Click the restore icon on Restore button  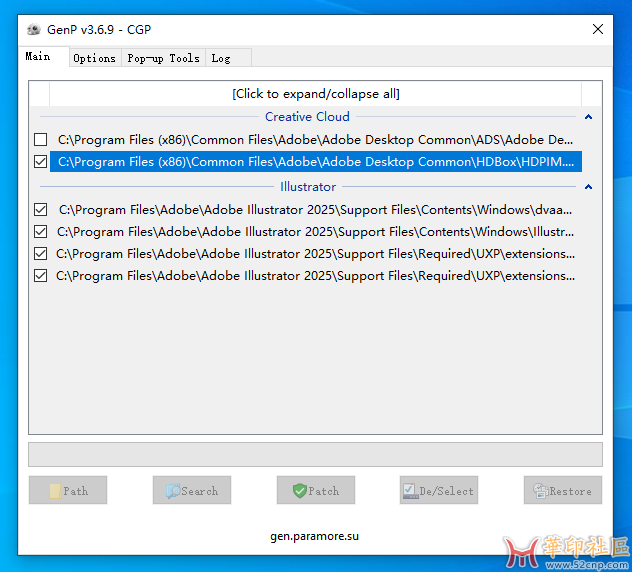coord(541,491)
